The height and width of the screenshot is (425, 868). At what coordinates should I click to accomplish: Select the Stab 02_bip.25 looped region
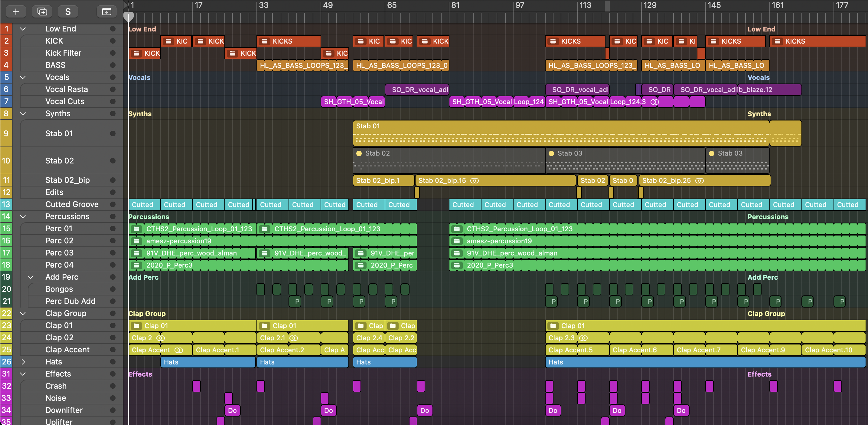(705, 180)
